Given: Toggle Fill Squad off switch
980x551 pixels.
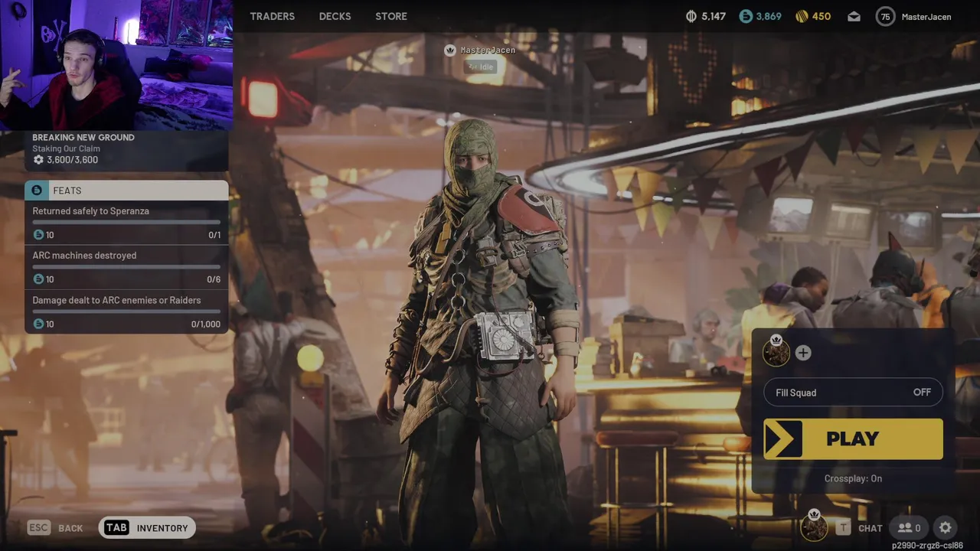Looking at the screenshot, I should (x=853, y=393).
